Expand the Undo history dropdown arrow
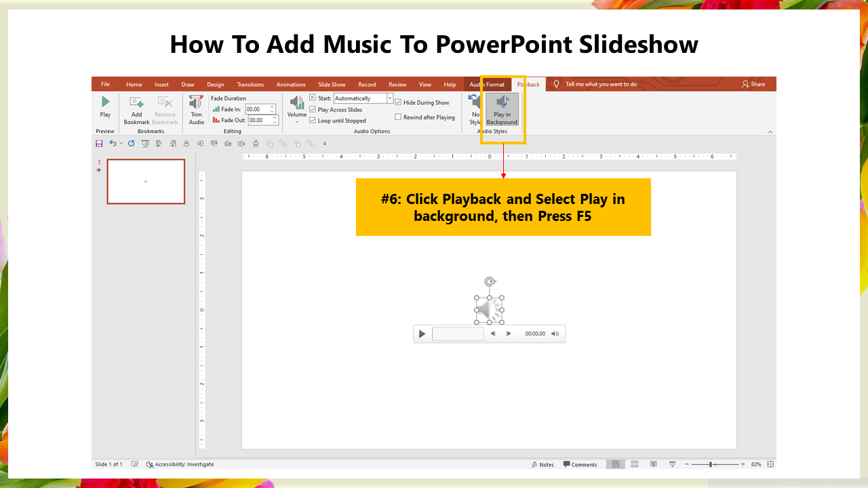Viewport: 868px width, 488px height. [121, 144]
